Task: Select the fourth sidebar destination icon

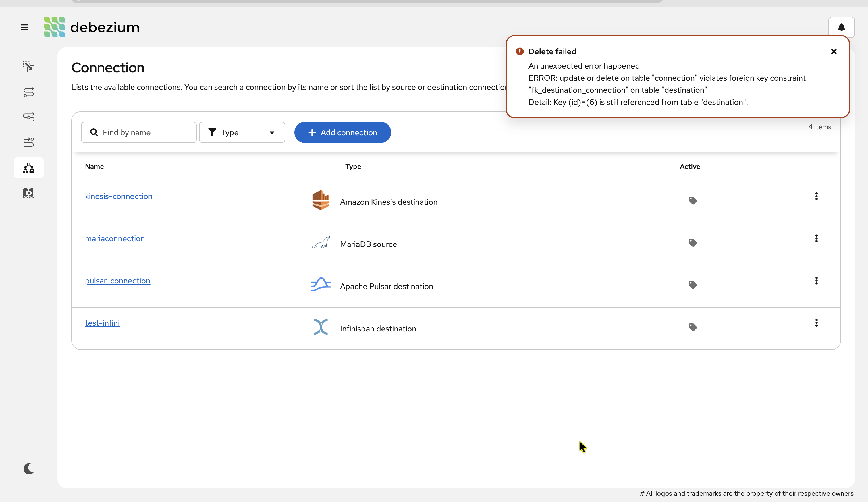Action: (29, 142)
